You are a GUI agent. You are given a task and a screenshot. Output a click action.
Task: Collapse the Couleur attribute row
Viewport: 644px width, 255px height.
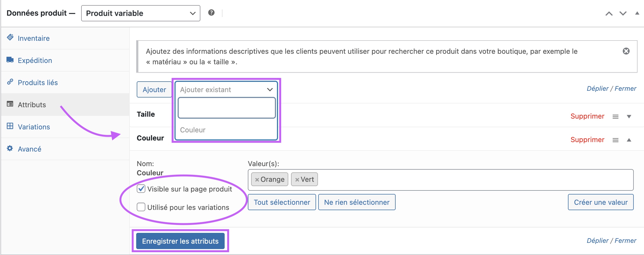click(x=629, y=140)
